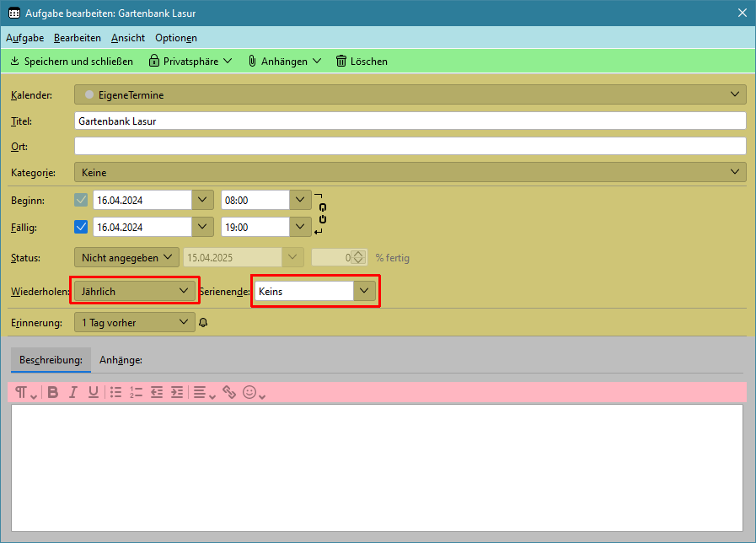Image resolution: width=756 pixels, height=543 pixels.
Task: Click the percent complete spinner arrows
Action: pyautogui.click(x=359, y=257)
